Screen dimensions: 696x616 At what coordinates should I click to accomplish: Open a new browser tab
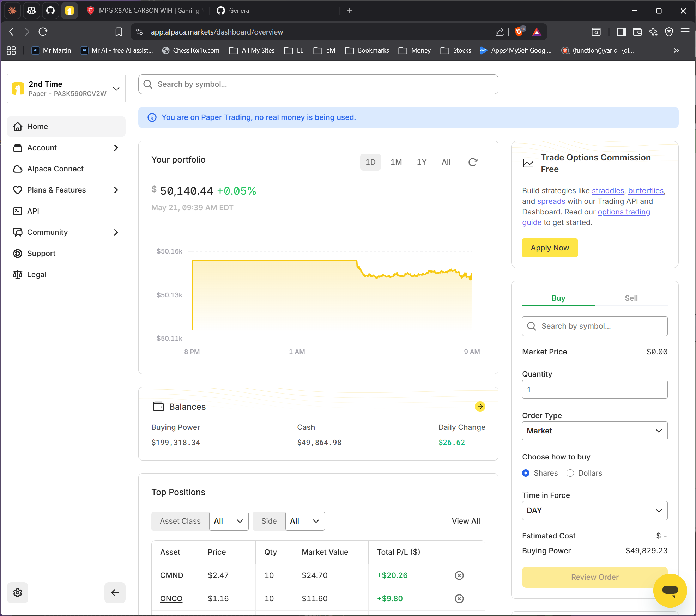click(349, 11)
